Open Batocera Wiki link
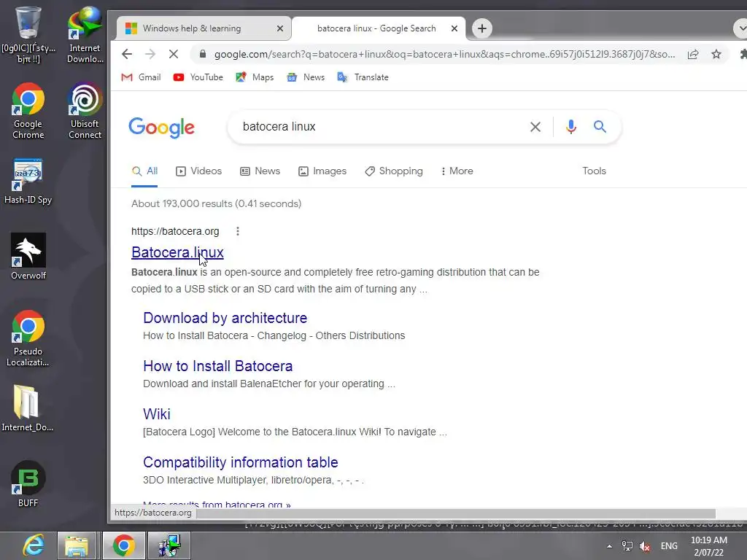Viewport: 747px width, 560px height. [x=157, y=414]
